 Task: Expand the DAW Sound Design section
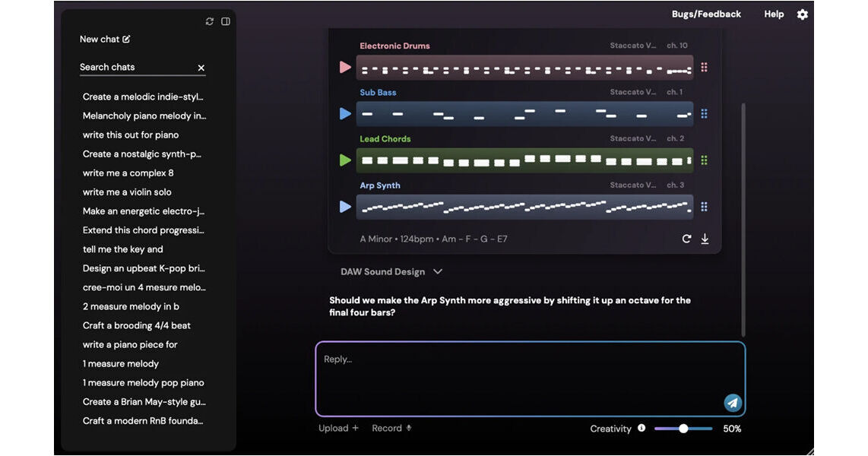[x=391, y=272]
